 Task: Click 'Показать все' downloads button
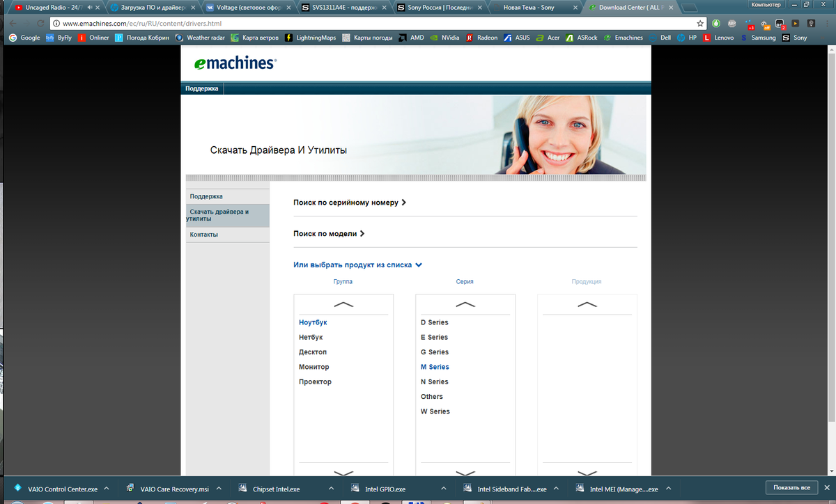point(791,488)
